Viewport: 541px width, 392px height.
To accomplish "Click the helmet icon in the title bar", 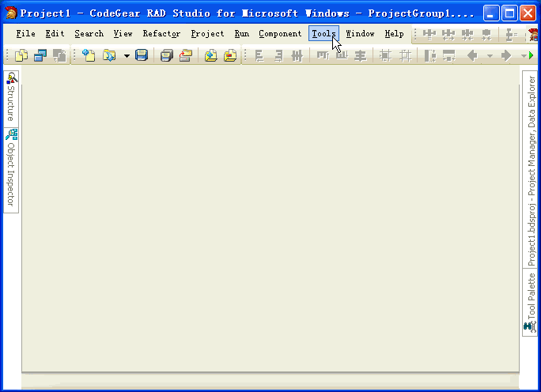I will (11, 13).
